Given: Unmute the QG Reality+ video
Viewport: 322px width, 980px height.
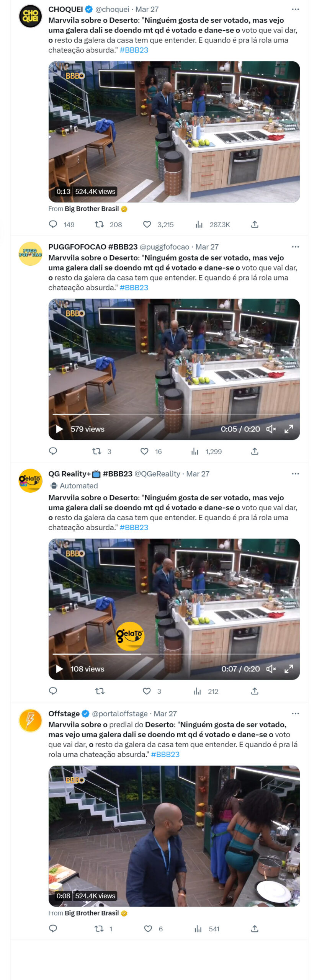Looking at the screenshot, I should click(x=271, y=669).
